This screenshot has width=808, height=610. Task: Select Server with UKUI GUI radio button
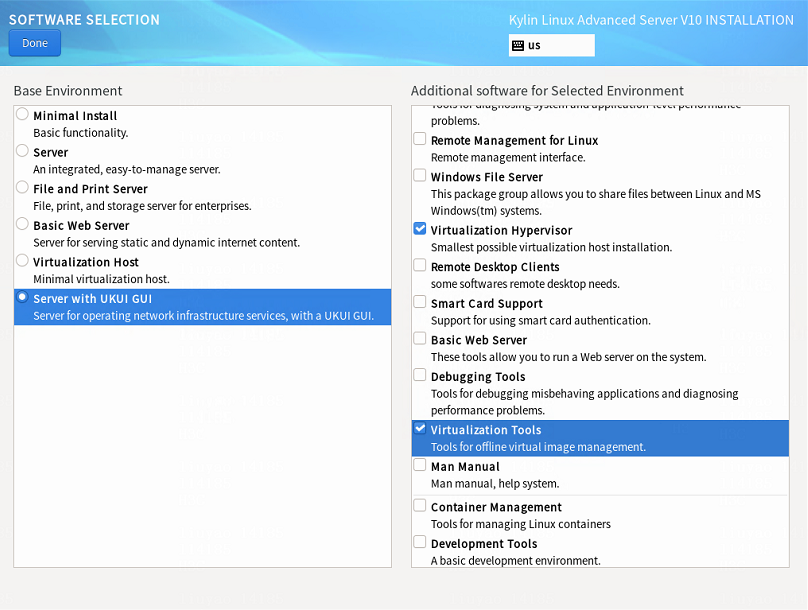coord(22,297)
